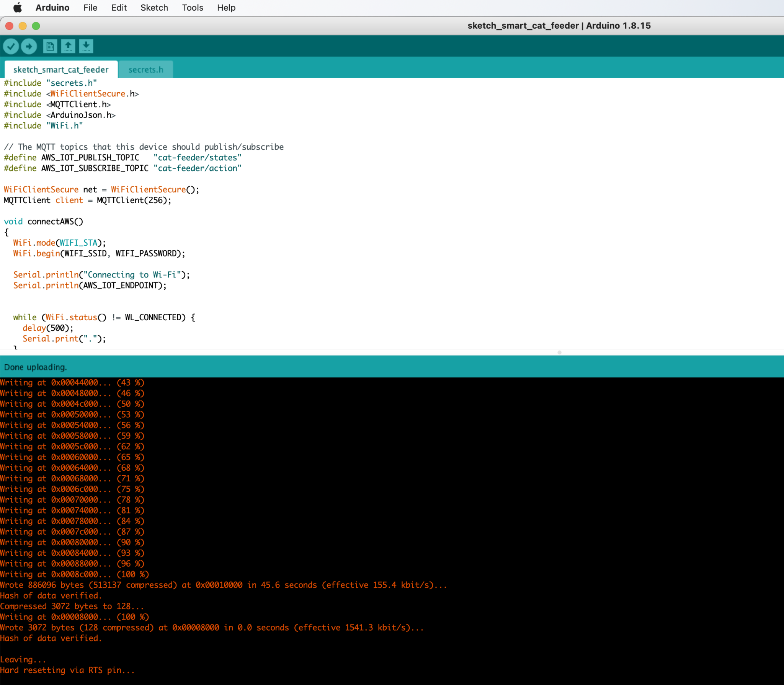Click the MQTTClient.h include line
Screen dimensions: 784x685
(x=57, y=104)
